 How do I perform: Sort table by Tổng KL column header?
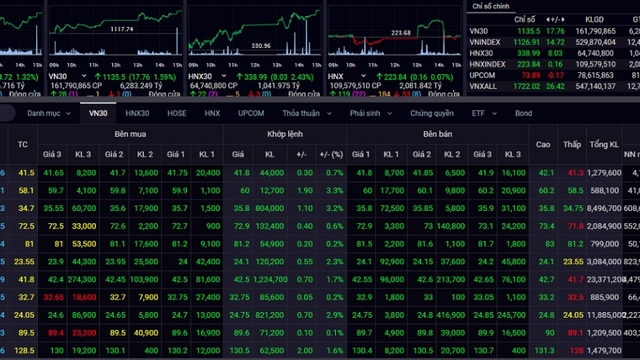[604, 144]
